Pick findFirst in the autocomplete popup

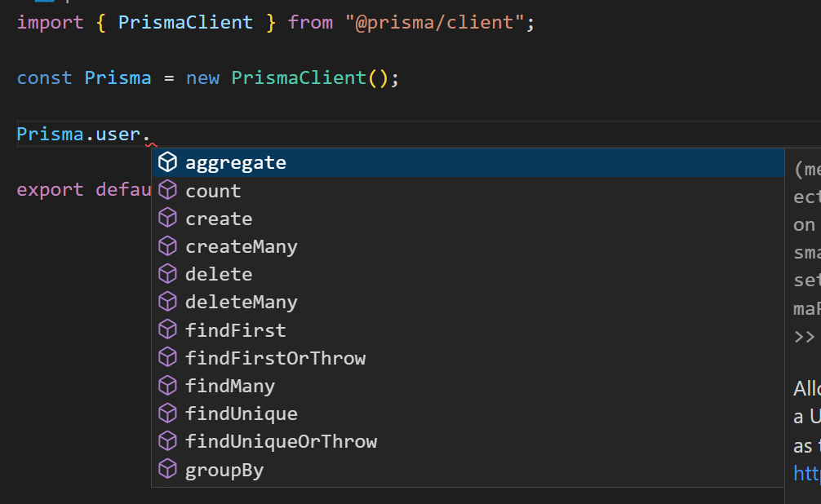coord(468,329)
